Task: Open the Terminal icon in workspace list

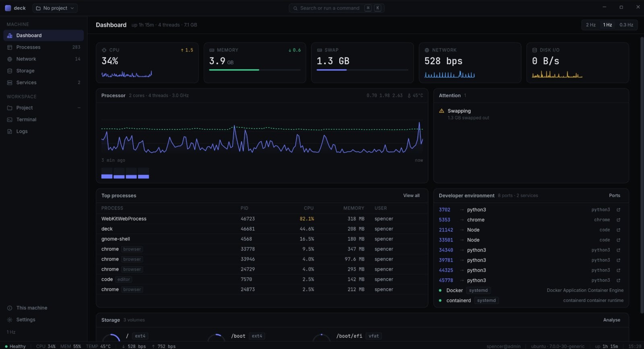Action: (x=10, y=119)
